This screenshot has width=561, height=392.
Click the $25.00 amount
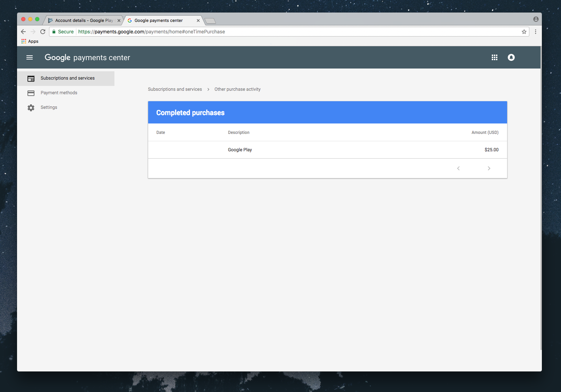(x=491, y=150)
